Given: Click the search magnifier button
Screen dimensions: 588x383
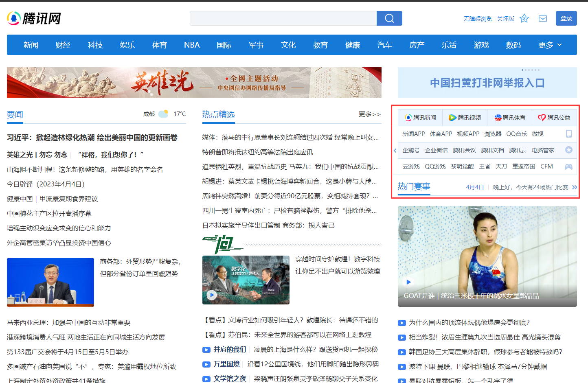Looking at the screenshot, I should tap(389, 18).
